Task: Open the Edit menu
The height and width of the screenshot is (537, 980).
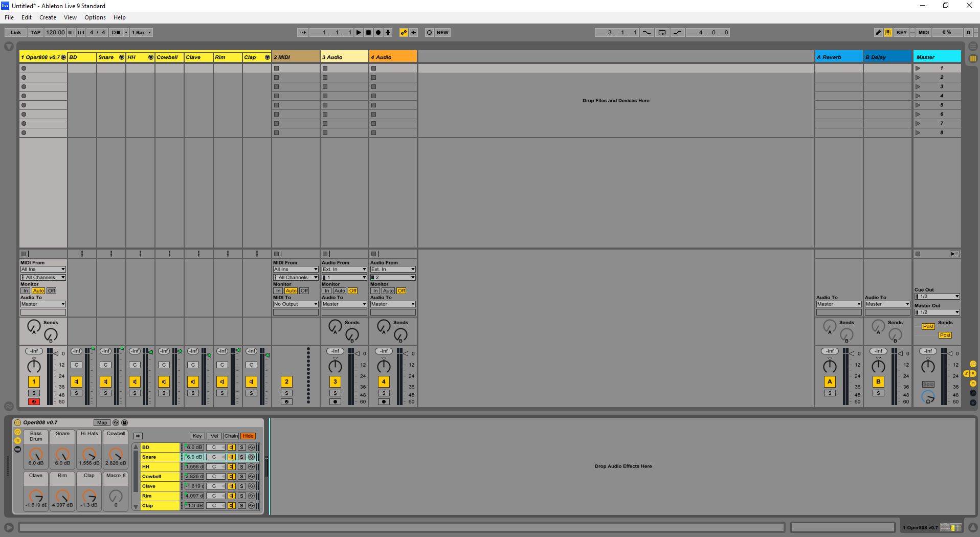Action: (x=27, y=17)
